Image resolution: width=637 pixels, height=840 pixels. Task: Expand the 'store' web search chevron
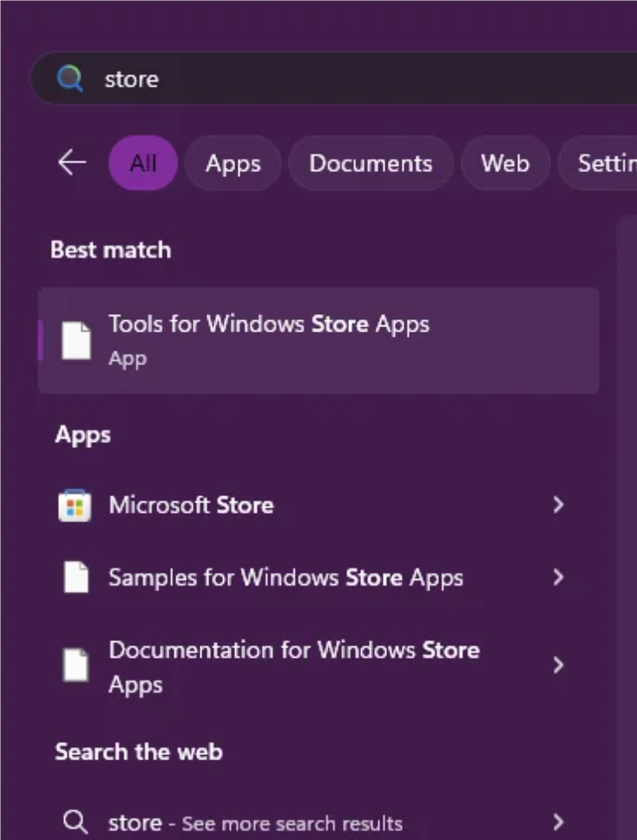pyautogui.click(x=559, y=822)
